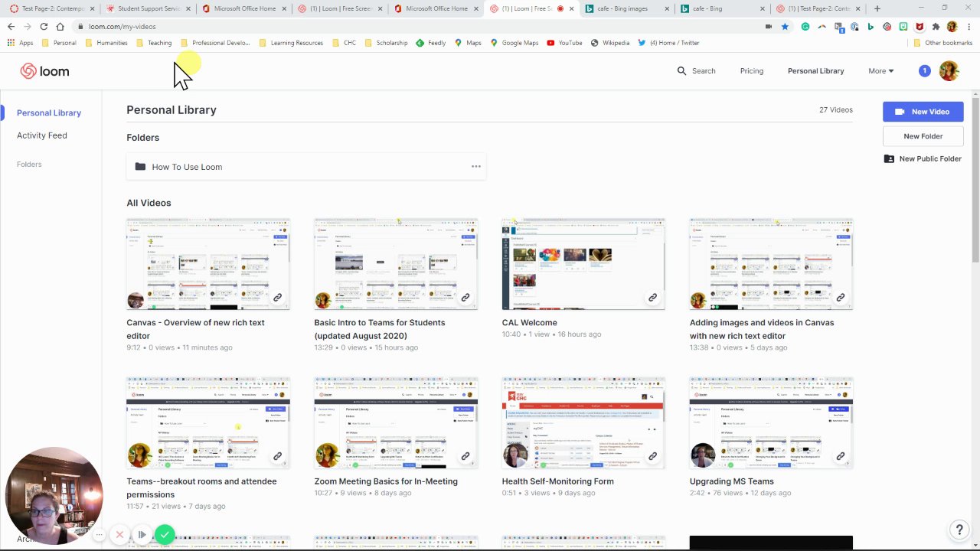The height and width of the screenshot is (551, 980).
Task: Pause the Loom recording
Action: [x=142, y=534]
